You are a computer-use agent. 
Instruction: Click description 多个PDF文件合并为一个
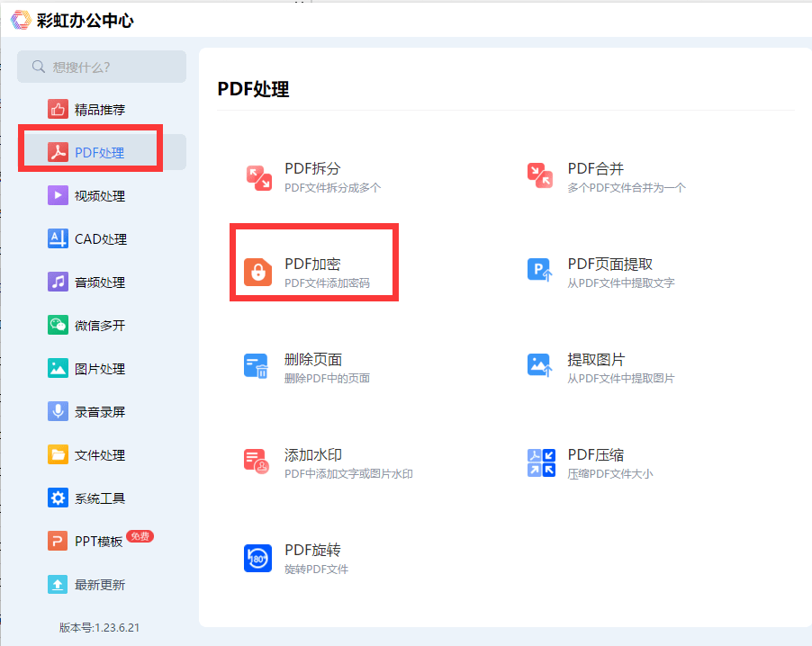click(x=627, y=187)
